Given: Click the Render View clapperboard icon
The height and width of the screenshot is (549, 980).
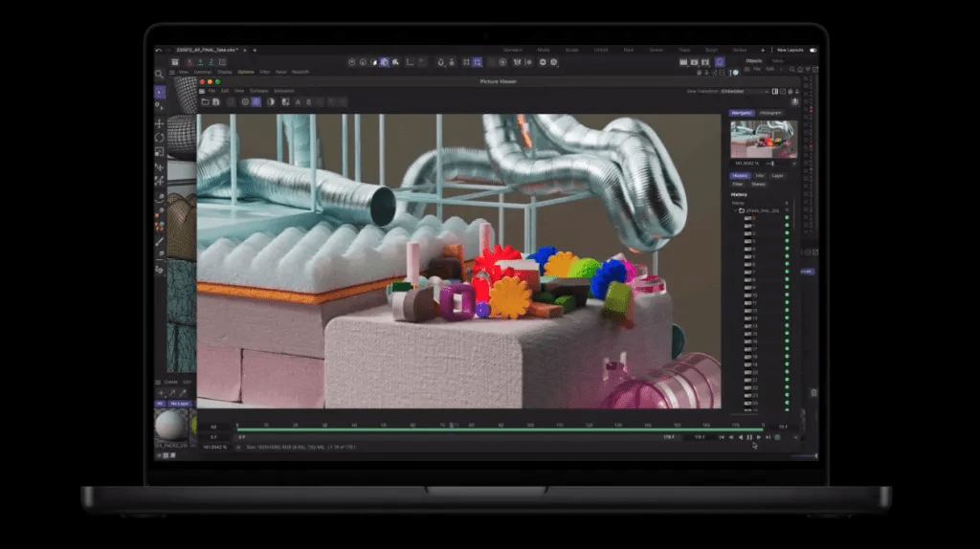Looking at the screenshot, I should point(683,62).
